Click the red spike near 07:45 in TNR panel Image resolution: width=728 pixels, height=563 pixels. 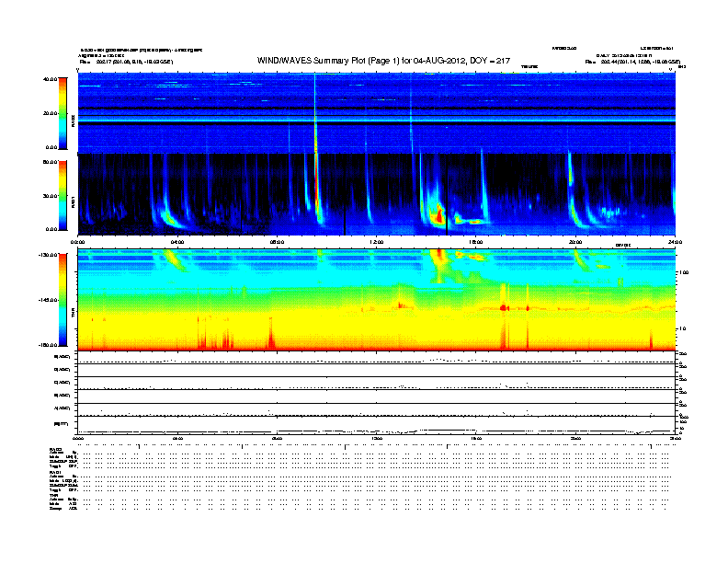(271, 335)
